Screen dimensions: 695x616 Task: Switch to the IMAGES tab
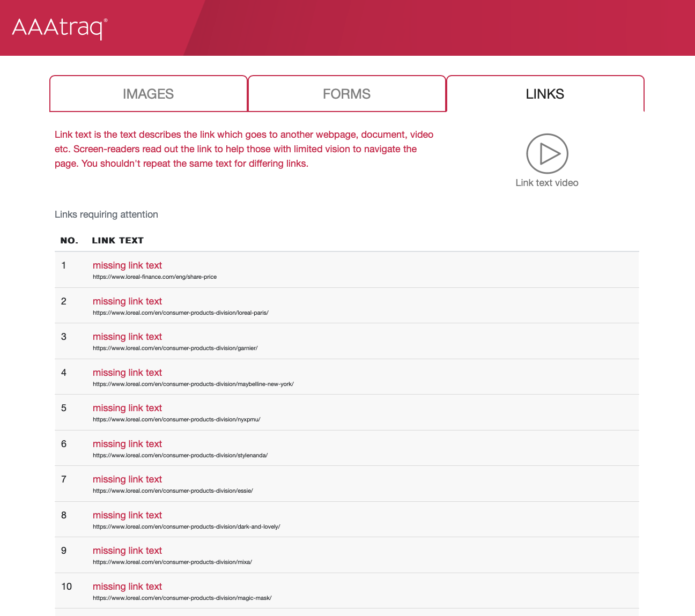[149, 94]
